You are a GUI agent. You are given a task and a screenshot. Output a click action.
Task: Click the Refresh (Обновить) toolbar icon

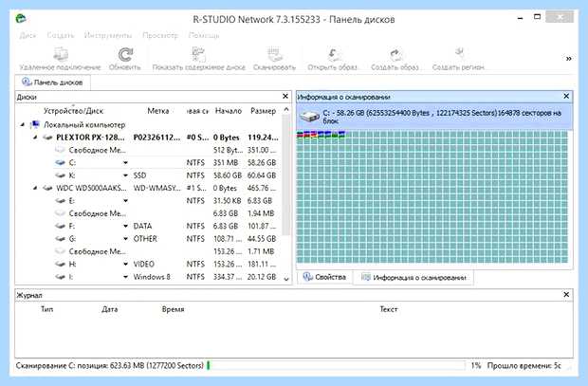(x=125, y=54)
